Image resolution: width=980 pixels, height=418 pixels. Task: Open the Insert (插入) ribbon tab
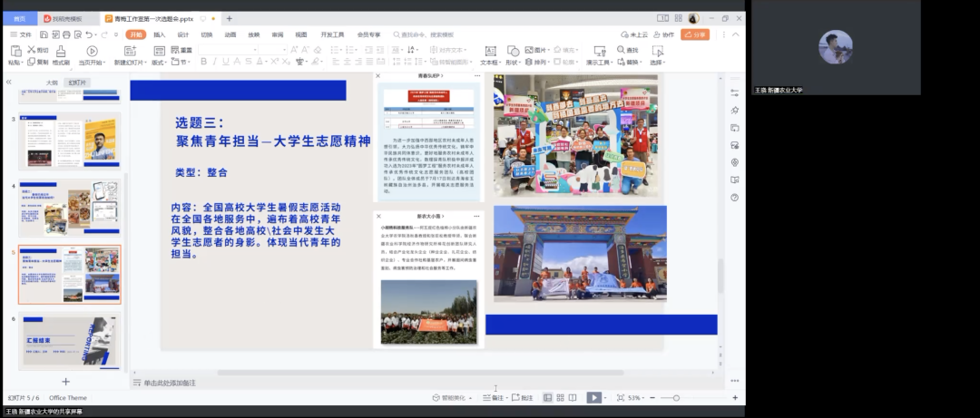coord(160,35)
